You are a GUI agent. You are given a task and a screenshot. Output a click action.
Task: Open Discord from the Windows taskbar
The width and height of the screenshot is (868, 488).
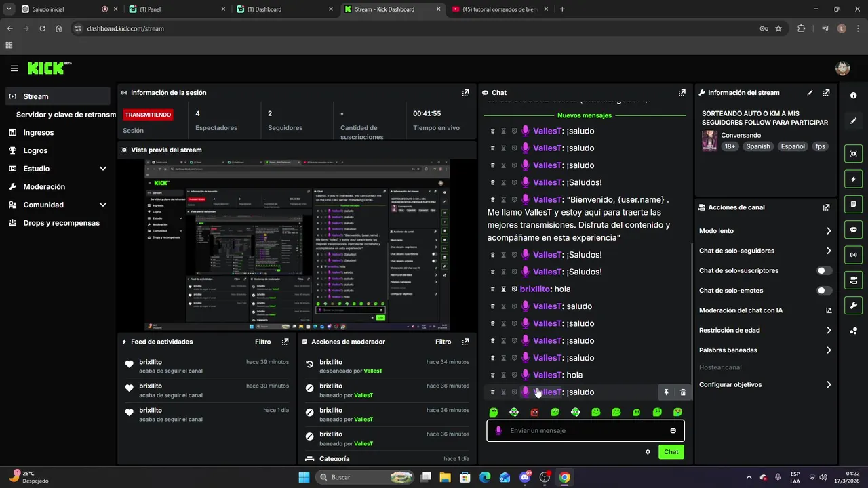pos(524,477)
